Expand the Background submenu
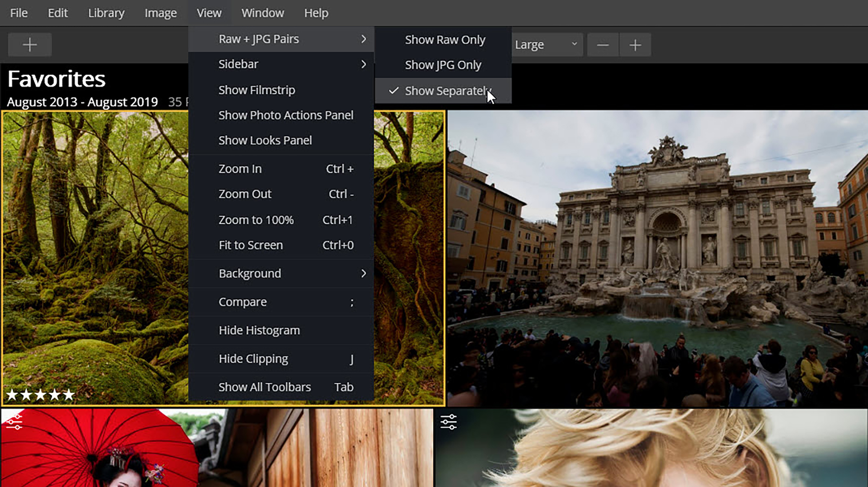 point(250,273)
